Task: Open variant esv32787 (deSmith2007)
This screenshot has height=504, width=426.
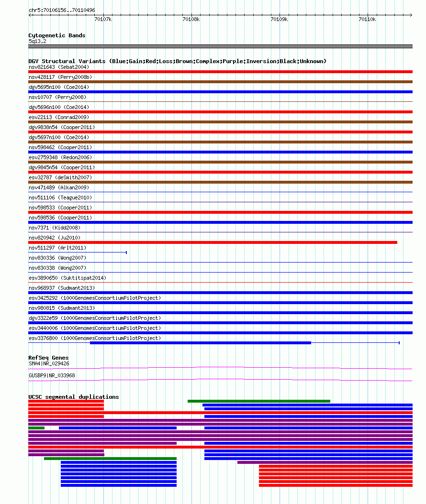Action: click(x=60, y=177)
